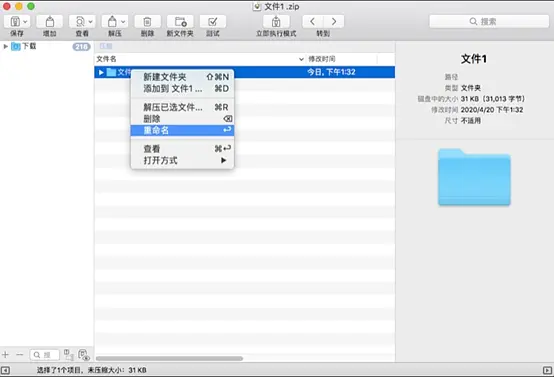Click the status text 选择了1个项目

tap(59, 370)
